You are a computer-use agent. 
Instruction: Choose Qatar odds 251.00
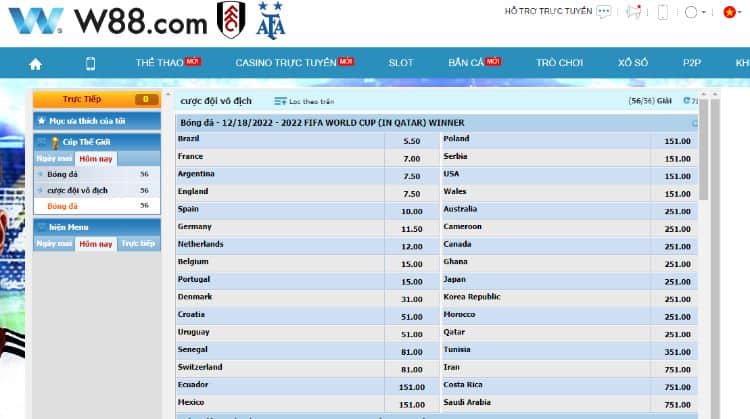(677, 334)
